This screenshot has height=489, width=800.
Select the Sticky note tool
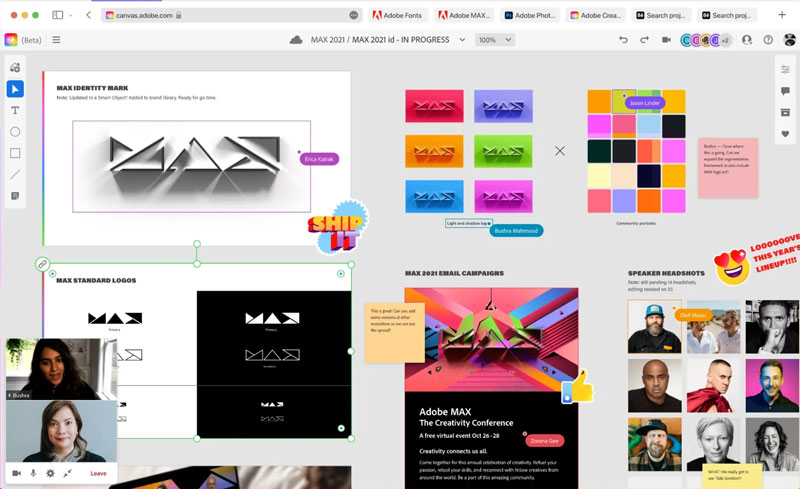(x=15, y=196)
